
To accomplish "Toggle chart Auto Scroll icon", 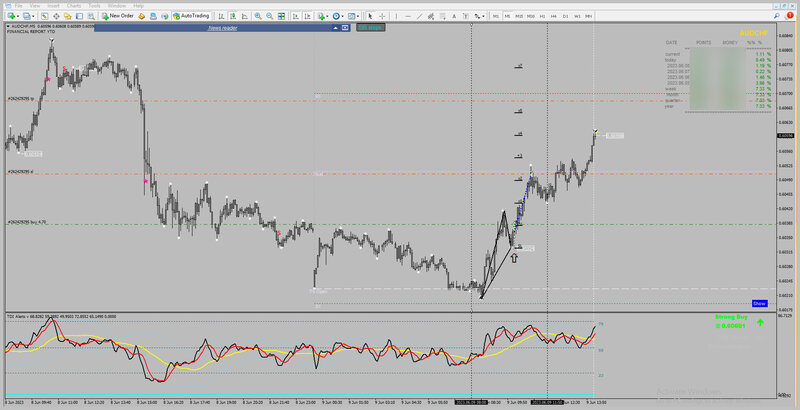I will click(295, 16).
